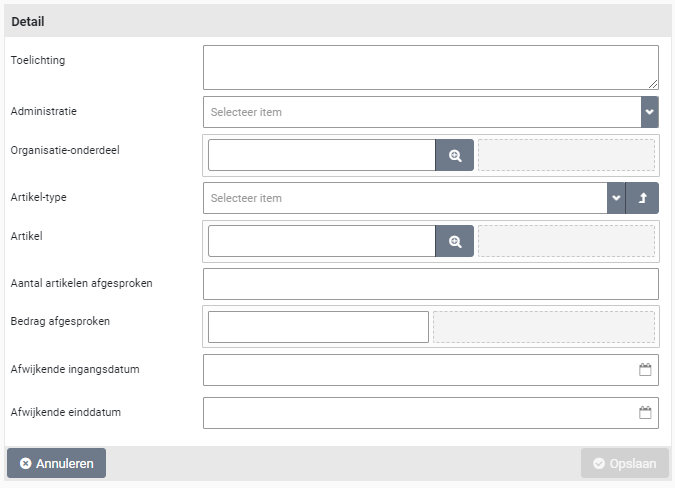Click the Afwijkende einddatum date field
Viewport: 675px width, 488px height.
(418, 413)
